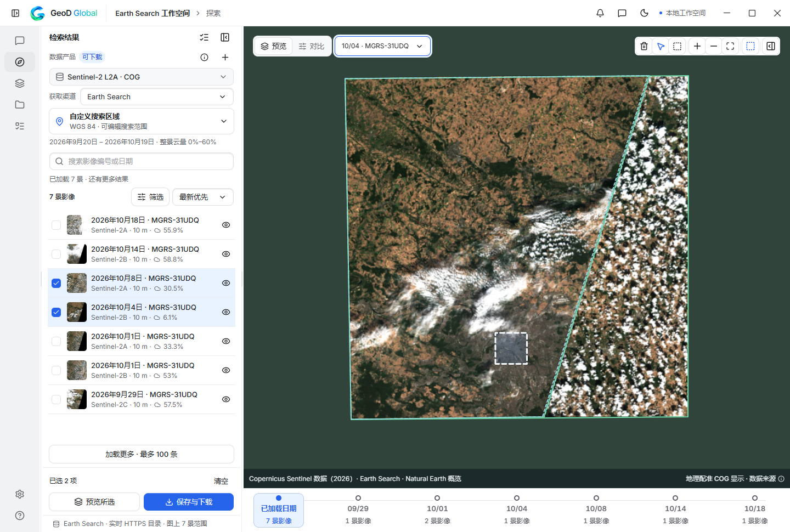
Task: Open settings gear in left sidebar
Action: tap(20, 494)
